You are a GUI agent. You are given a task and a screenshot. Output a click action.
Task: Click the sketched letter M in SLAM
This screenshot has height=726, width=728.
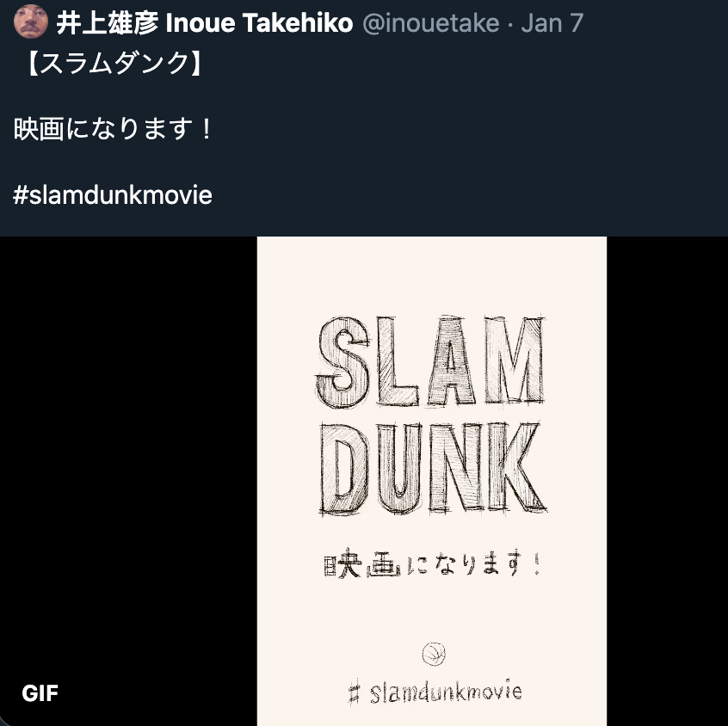tap(515, 360)
